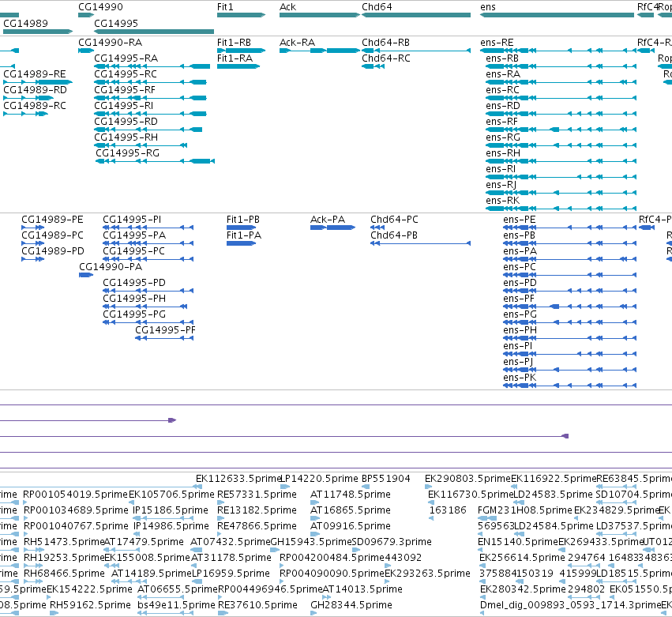Select transcript ens-RK

point(503,201)
